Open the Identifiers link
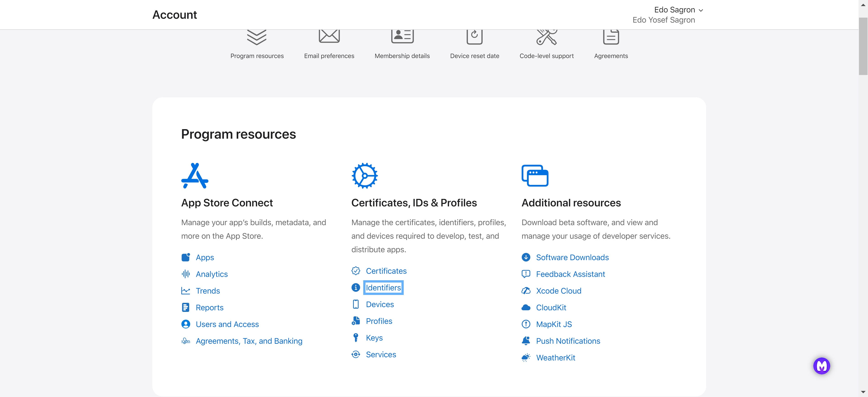 (x=383, y=287)
